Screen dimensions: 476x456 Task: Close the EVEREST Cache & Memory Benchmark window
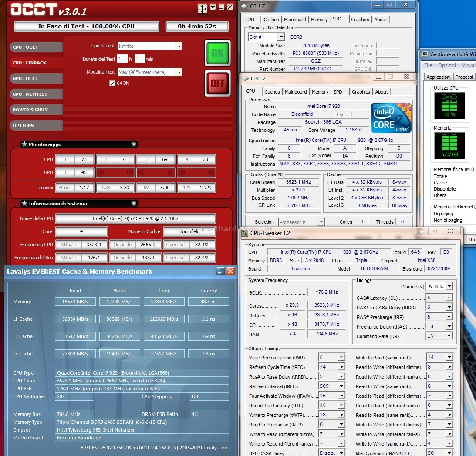(231, 271)
